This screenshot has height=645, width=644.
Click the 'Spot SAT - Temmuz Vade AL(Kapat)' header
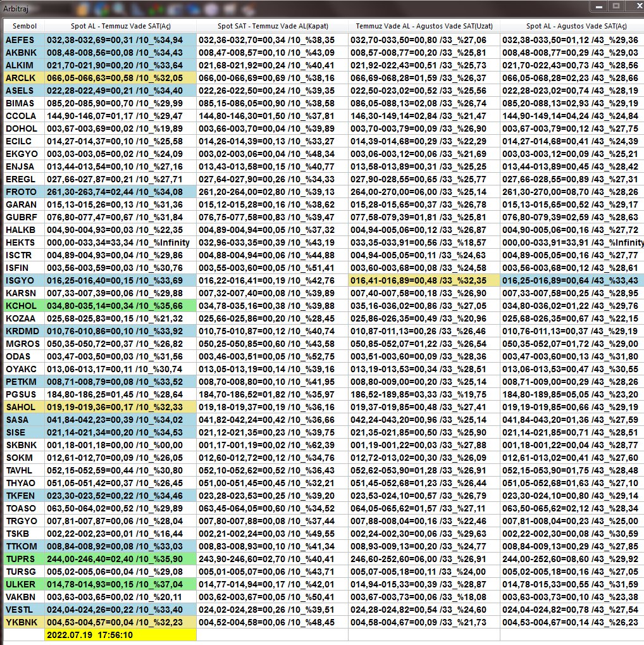coord(272,26)
